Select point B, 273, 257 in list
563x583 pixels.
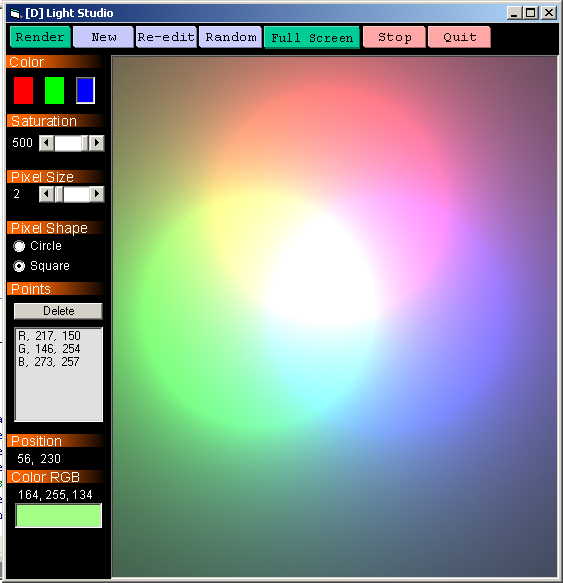click(x=49, y=362)
